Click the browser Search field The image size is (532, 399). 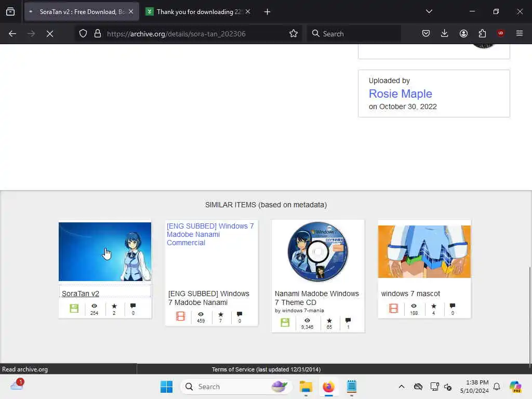pos(354,34)
